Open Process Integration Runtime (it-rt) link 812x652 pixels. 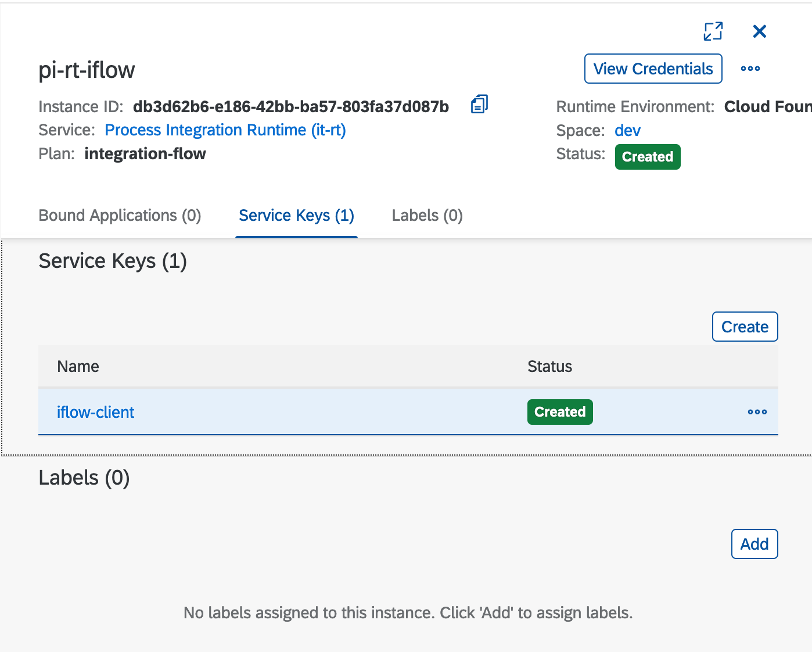[x=225, y=130]
